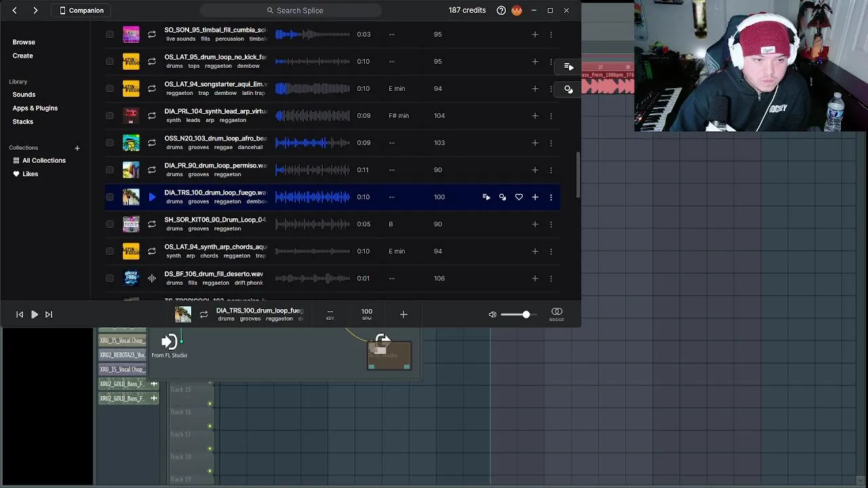Check the box for DIA_TRS_100_drum_loop_fuego
Viewport: 868px width, 488px height.
pos(110,197)
